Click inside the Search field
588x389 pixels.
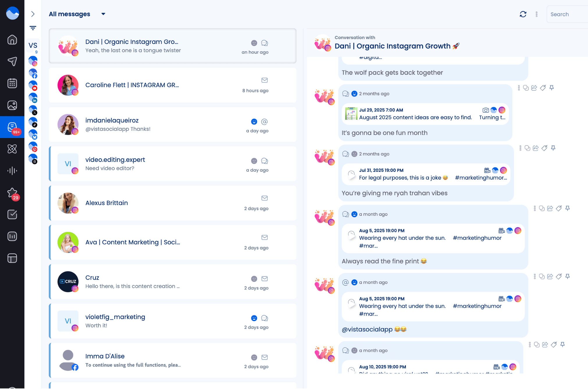point(566,14)
